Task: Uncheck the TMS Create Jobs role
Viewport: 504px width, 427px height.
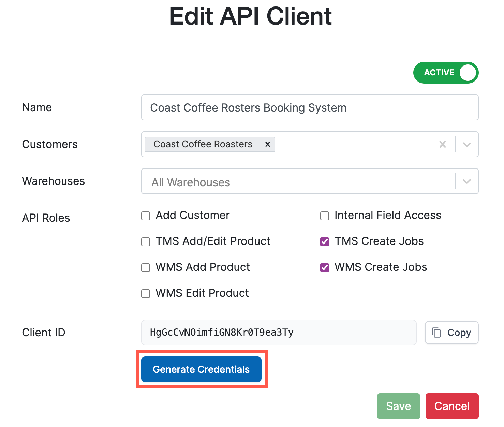Action: (324, 241)
